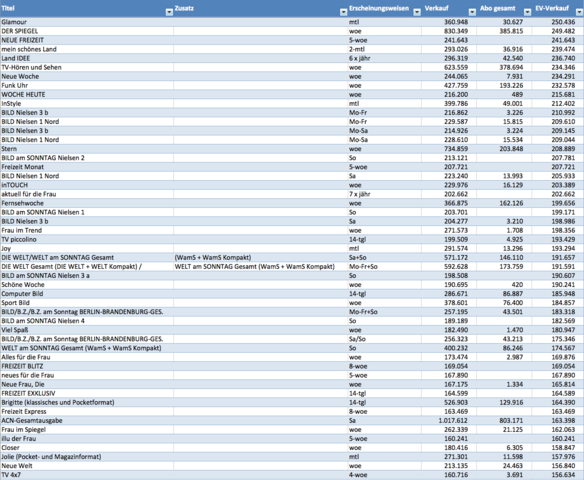Click the Sa+So frequency cell
This screenshot has height=480, width=584.
pyautogui.click(x=358, y=258)
